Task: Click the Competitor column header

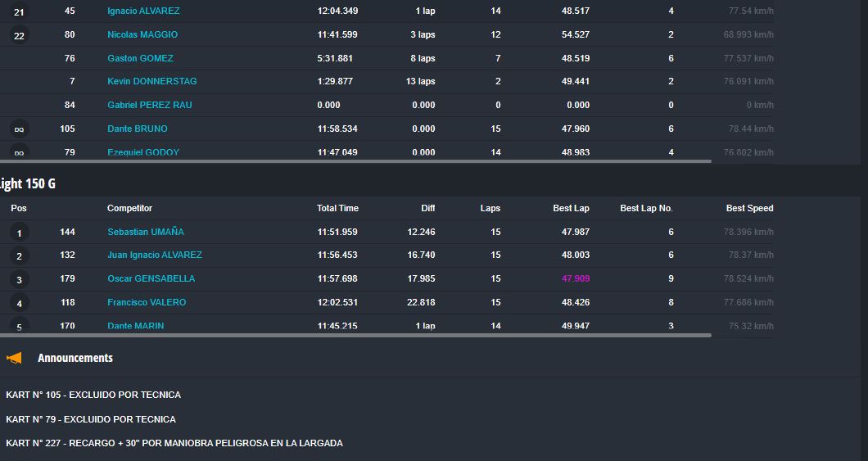Action: [129, 208]
